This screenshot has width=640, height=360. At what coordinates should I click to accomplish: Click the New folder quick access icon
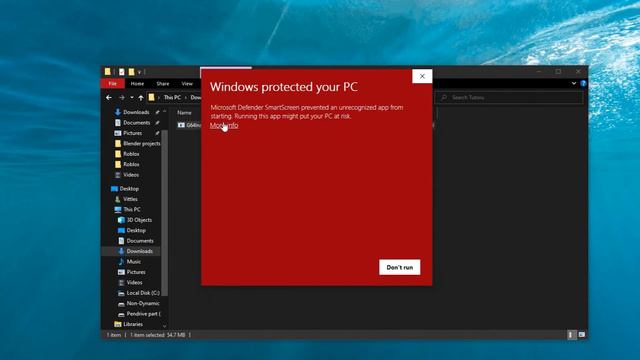click(x=131, y=72)
